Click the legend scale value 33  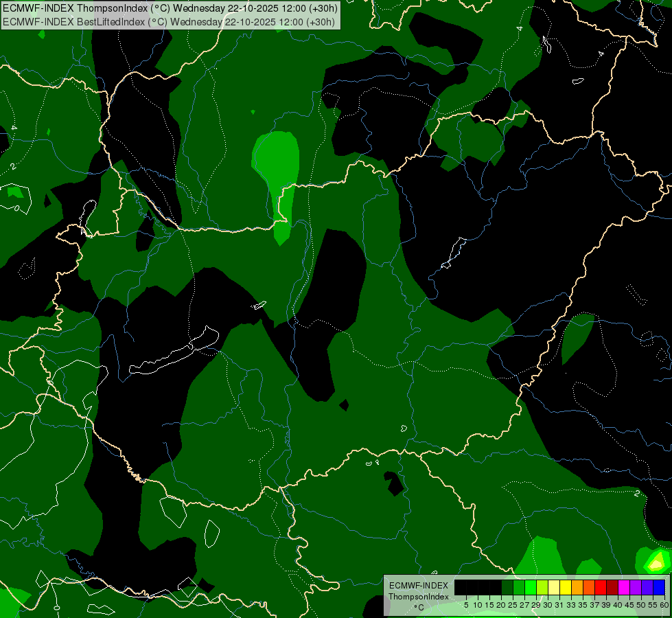(571, 605)
